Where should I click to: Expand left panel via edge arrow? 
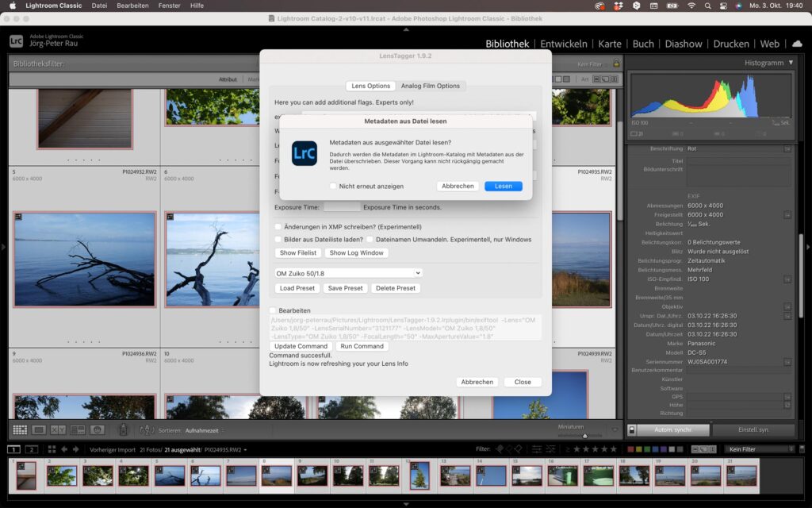3,248
